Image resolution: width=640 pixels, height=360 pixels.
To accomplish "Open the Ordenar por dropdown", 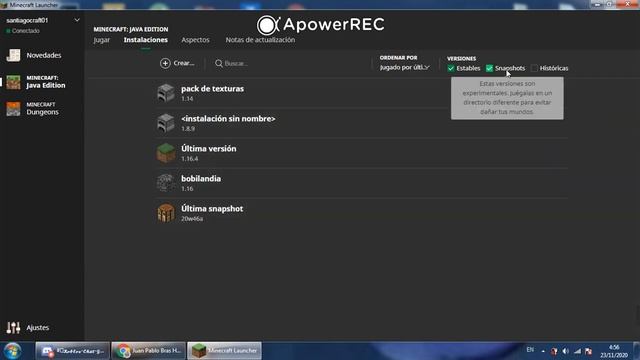I will click(x=404, y=67).
